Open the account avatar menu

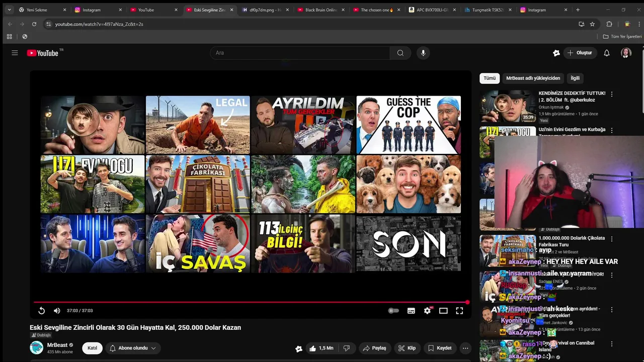(626, 53)
